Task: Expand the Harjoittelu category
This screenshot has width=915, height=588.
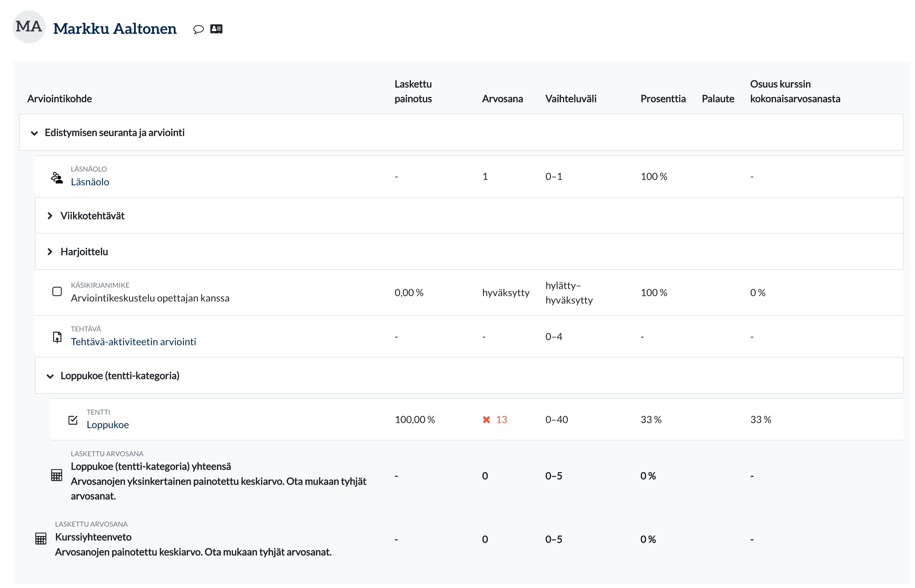Action: click(50, 252)
